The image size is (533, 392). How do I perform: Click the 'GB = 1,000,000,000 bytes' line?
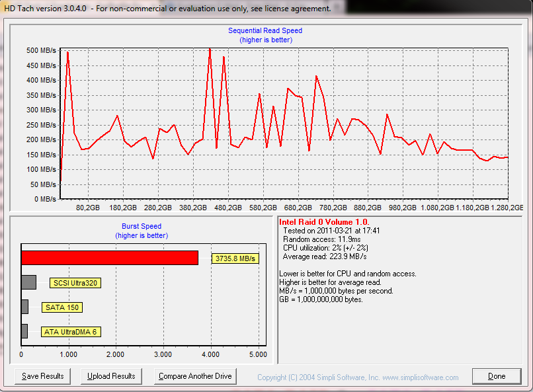coord(321,299)
